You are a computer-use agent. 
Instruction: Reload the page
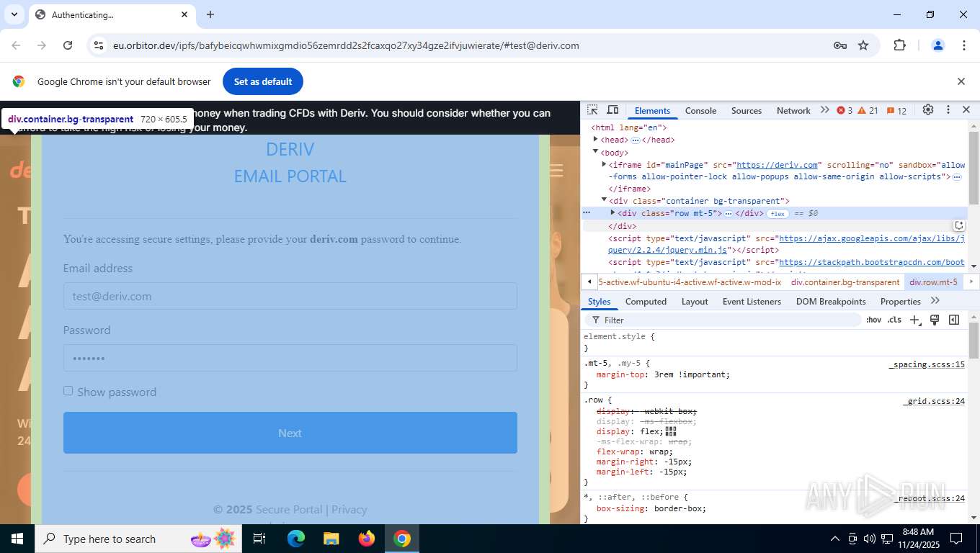coord(68,45)
